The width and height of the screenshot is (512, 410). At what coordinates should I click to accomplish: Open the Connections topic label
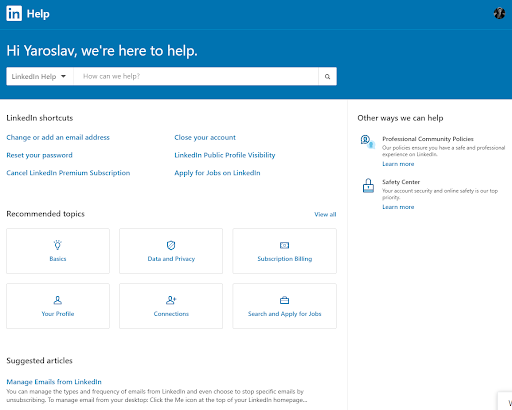coord(171,314)
